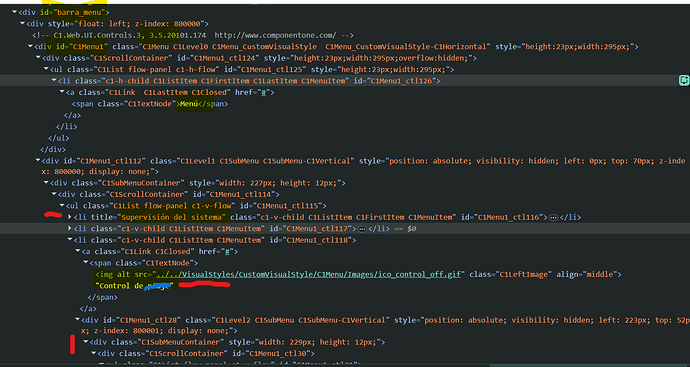The width and height of the screenshot is (690, 367).
Task: Click the closing </span> tag under "Control de"
Action: tap(103, 297)
